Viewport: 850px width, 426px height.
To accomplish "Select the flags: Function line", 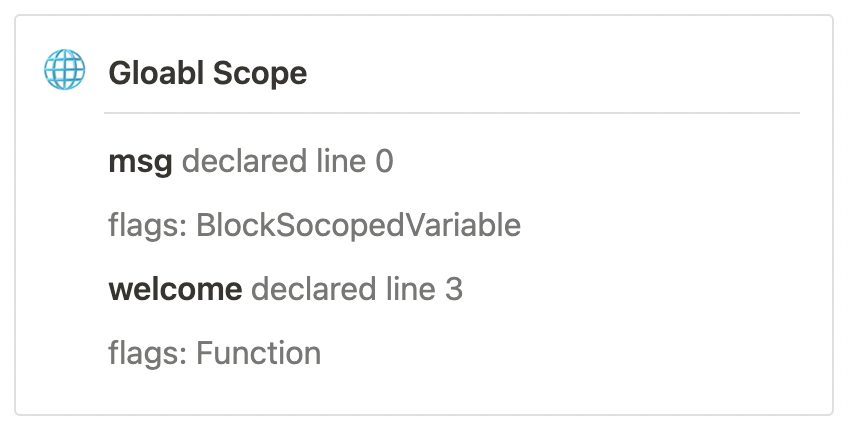I will tap(215, 353).
